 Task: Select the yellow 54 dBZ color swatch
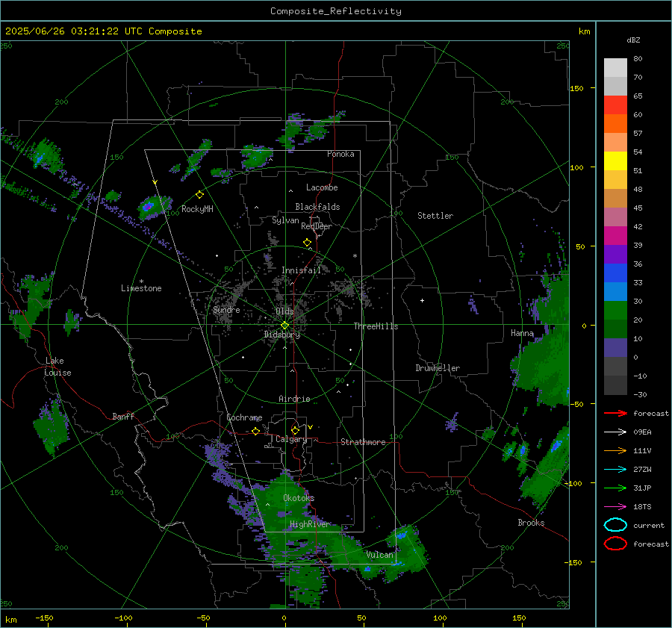click(615, 161)
